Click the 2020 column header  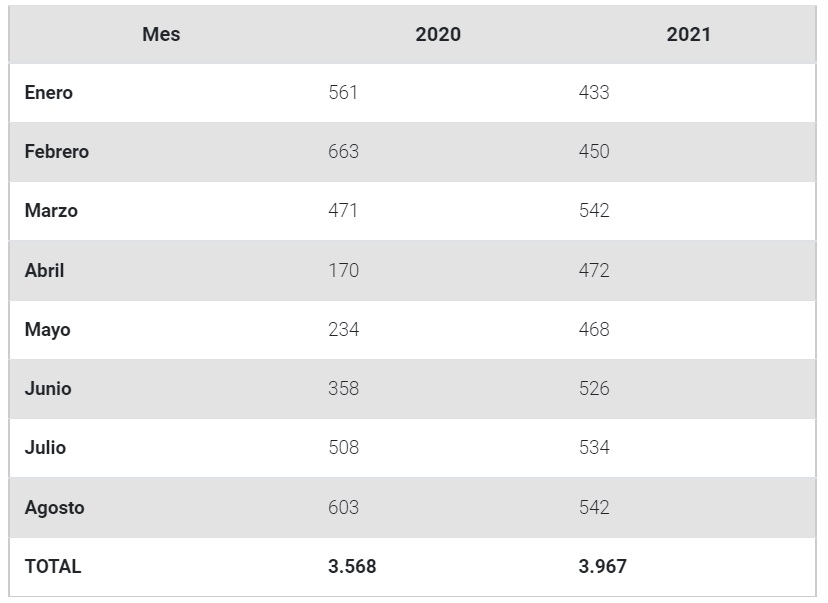click(x=438, y=34)
